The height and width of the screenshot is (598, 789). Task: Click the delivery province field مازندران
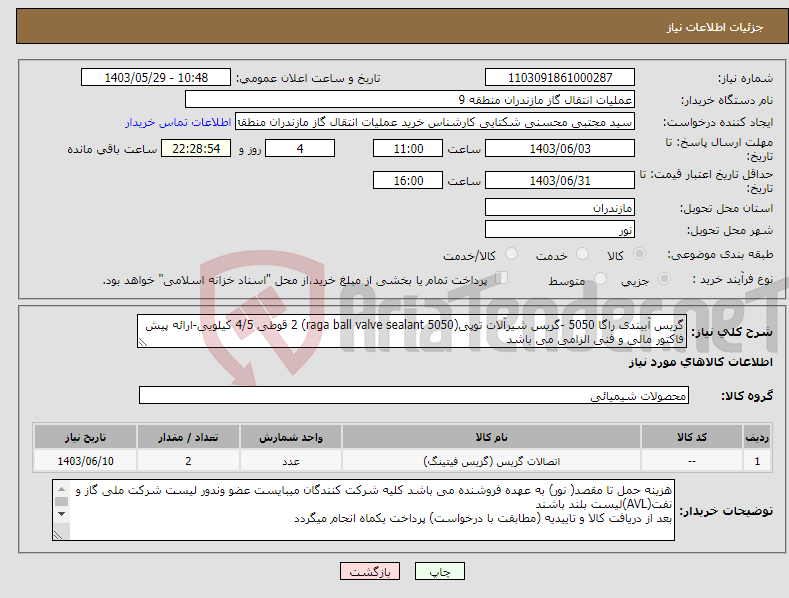(x=560, y=207)
